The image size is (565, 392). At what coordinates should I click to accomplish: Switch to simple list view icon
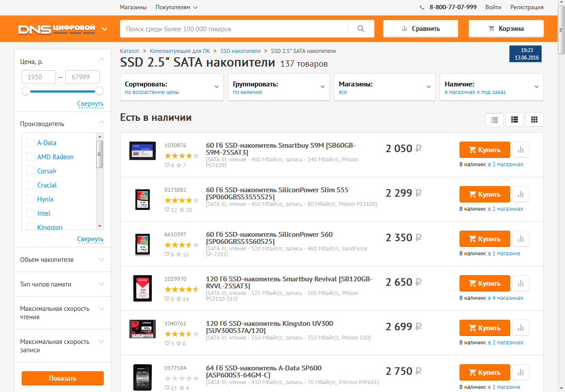pyautogui.click(x=494, y=119)
